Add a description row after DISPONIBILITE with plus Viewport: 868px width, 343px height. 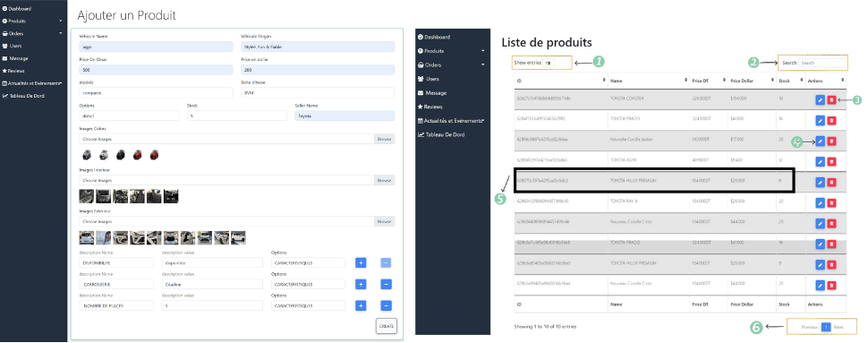361,262
